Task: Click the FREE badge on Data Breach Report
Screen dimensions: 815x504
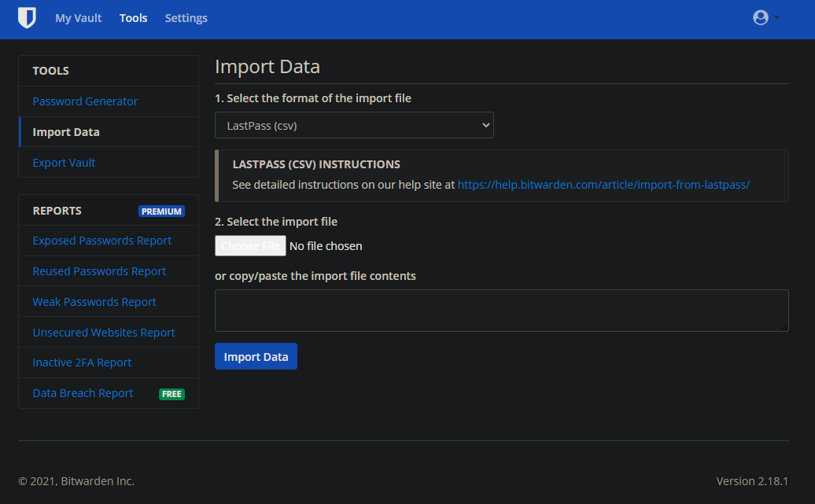Action: (171, 393)
